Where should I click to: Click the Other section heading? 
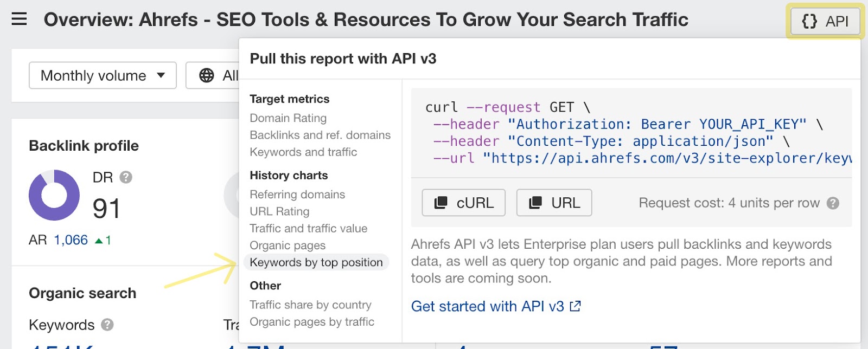pyautogui.click(x=265, y=286)
